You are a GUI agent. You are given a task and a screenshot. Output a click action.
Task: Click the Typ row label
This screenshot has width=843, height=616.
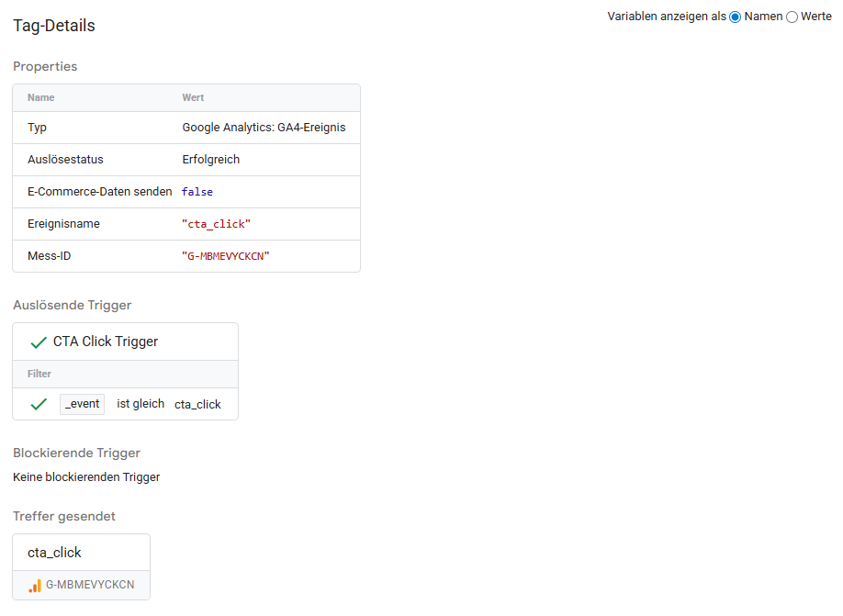pyautogui.click(x=37, y=128)
